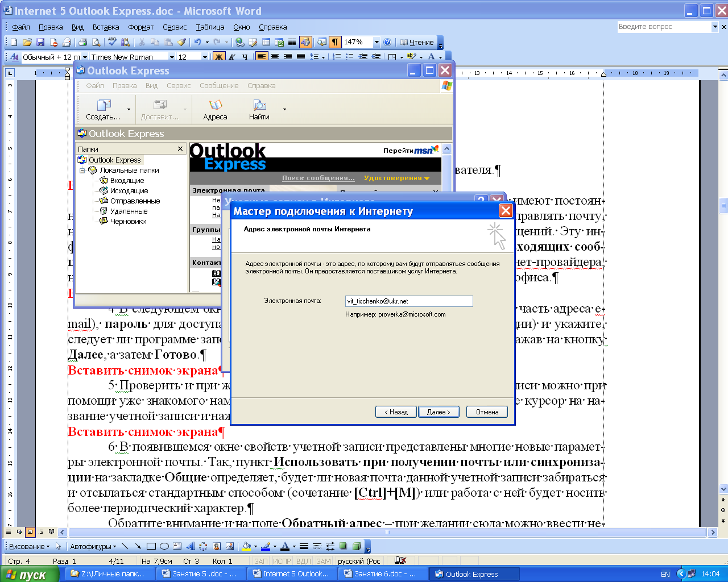728x582 pixels.
Task: Open Word menu Файл
Action: tap(21, 27)
